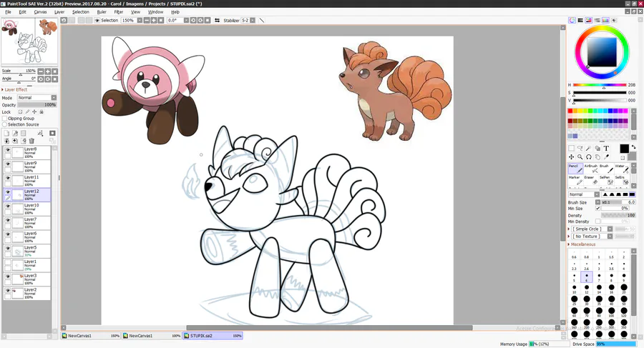Toggle selection visibility eye in toolbar

pyautogui.click(x=97, y=20)
